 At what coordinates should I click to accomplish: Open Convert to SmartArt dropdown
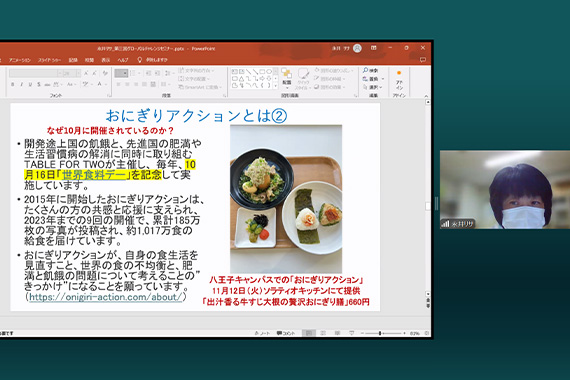coord(200,87)
